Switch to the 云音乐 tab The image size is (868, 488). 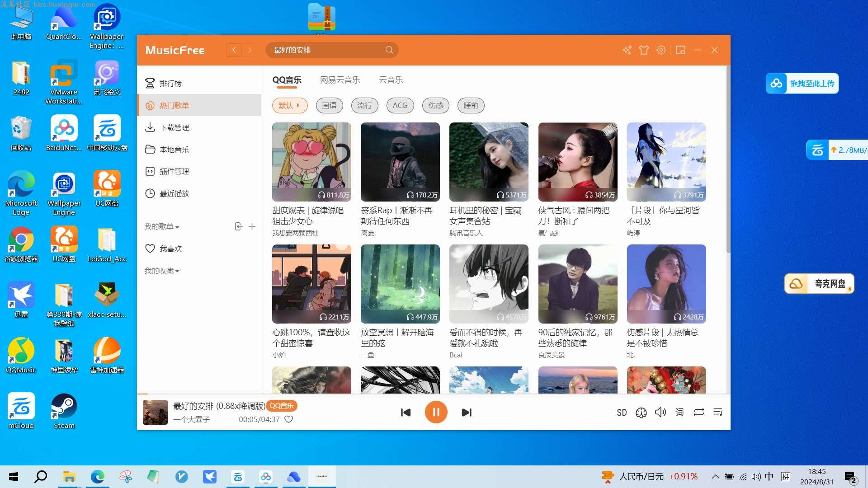pos(391,80)
